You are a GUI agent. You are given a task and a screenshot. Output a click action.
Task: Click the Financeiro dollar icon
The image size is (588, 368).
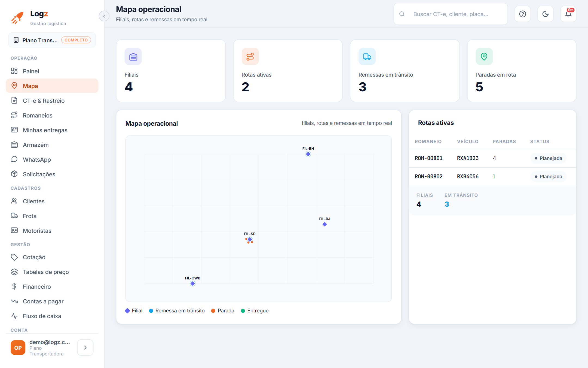click(14, 286)
